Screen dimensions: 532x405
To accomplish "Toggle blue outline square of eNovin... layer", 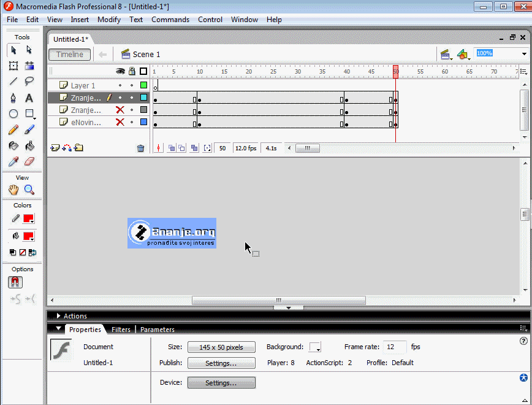I will click(143, 121).
